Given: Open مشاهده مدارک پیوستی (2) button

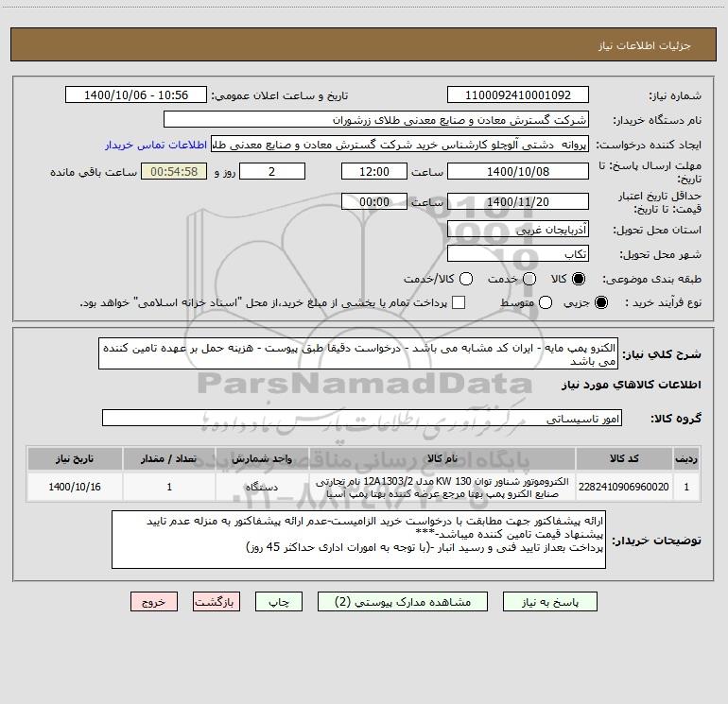Looking at the screenshot, I should 403,602.
